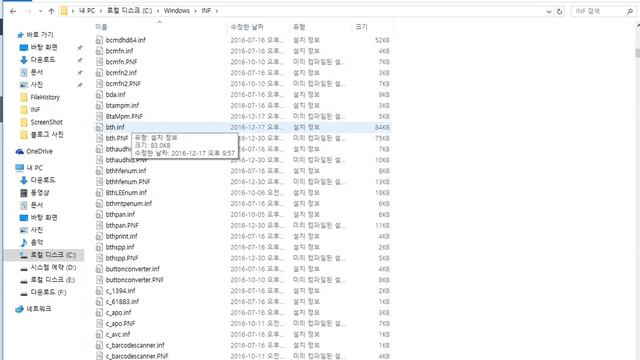Select the c_barcodescanner.inf file icon
This screenshot has height=360, width=640.
(99, 345)
